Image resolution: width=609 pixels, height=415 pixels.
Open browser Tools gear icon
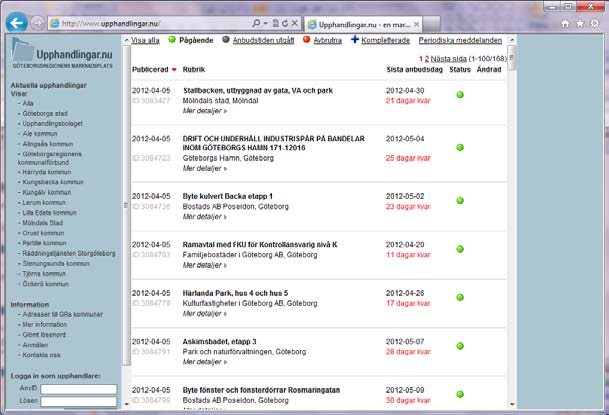point(595,23)
